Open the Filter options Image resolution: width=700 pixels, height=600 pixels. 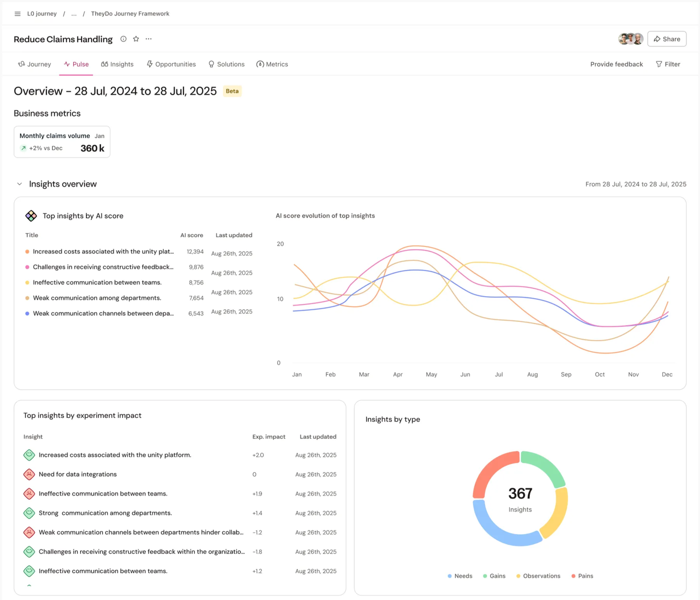[x=668, y=64]
